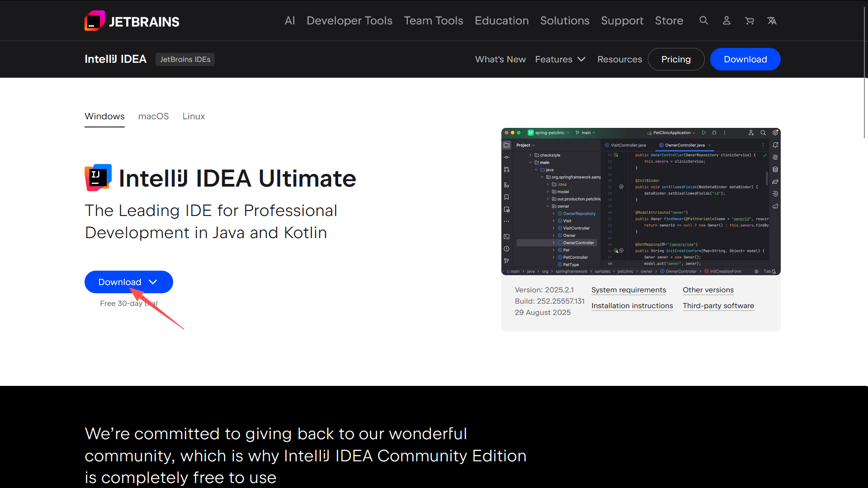Open the Solutions menu
The height and width of the screenshot is (488, 868).
(565, 21)
